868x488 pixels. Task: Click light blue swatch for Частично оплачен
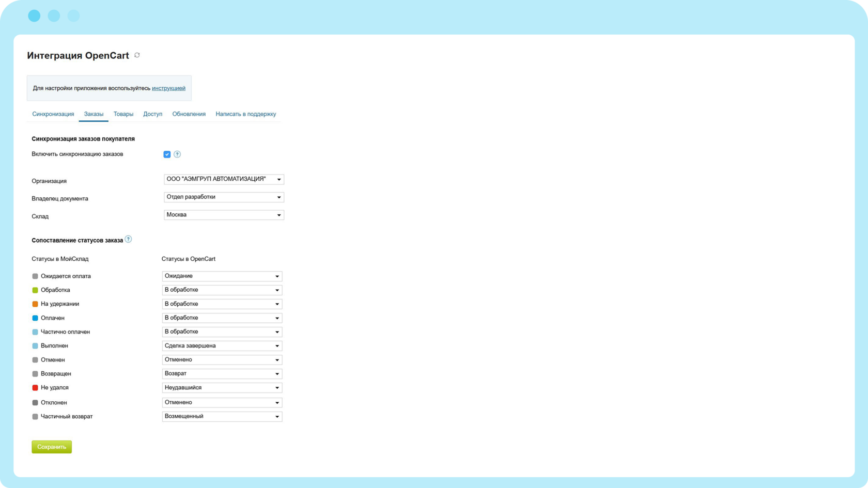35,332
